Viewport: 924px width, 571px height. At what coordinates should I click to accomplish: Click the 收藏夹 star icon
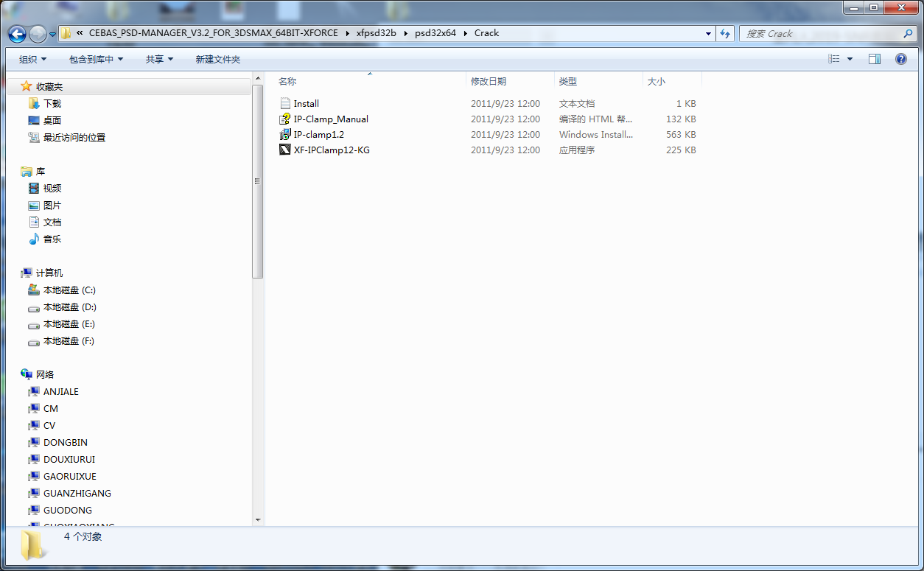coord(27,86)
